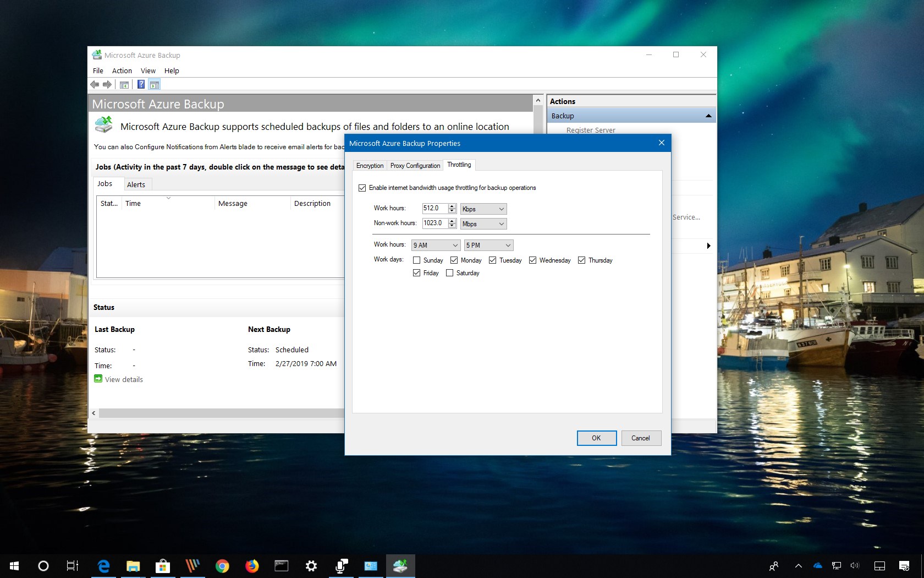924x578 pixels.
Task: Open network status tray icon
Action: tap(837, 566)
